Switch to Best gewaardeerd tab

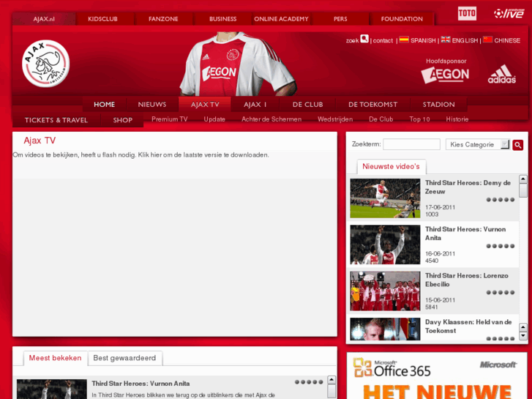click(x=124, y=358)
